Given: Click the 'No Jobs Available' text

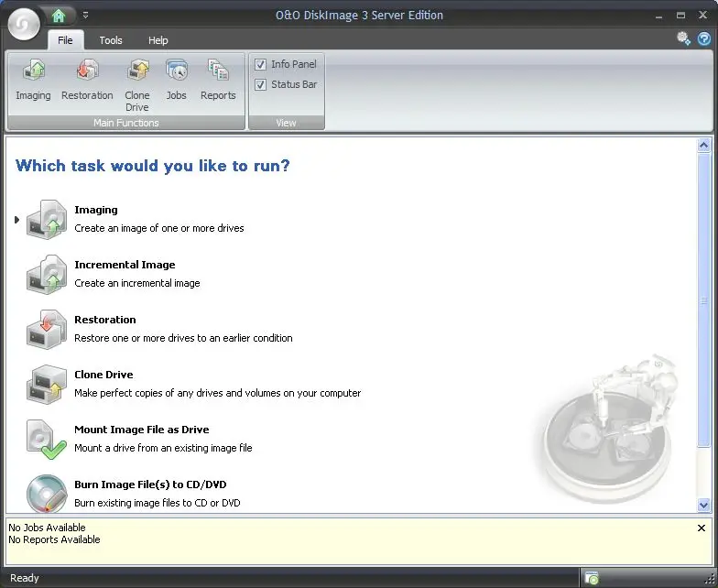Looking at the screenshot, I should (48, 528).
